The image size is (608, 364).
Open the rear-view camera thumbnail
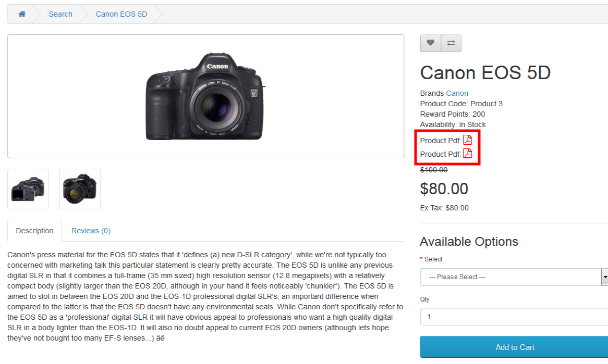pos(28,189)
